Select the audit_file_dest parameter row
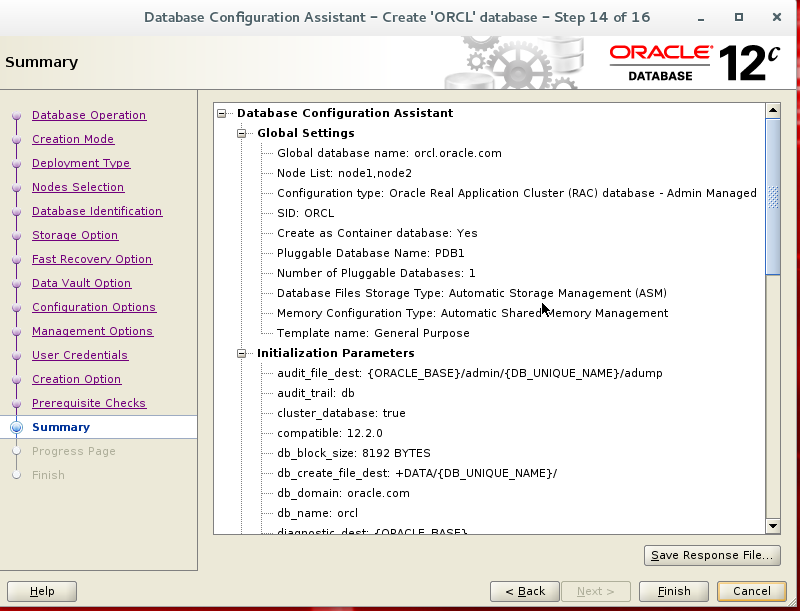The width and height of the screenshot is (800, 611). pos(469,373)
